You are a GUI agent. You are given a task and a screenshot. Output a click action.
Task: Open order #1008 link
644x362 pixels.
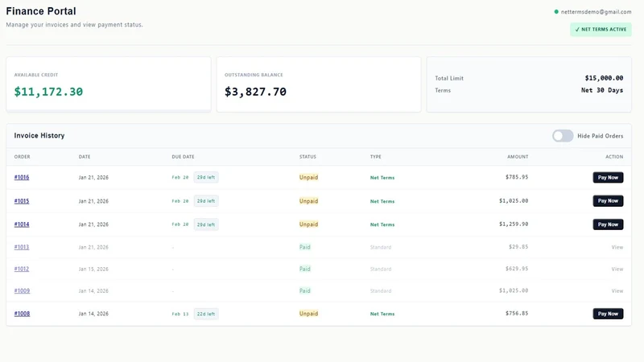(23, 314)
